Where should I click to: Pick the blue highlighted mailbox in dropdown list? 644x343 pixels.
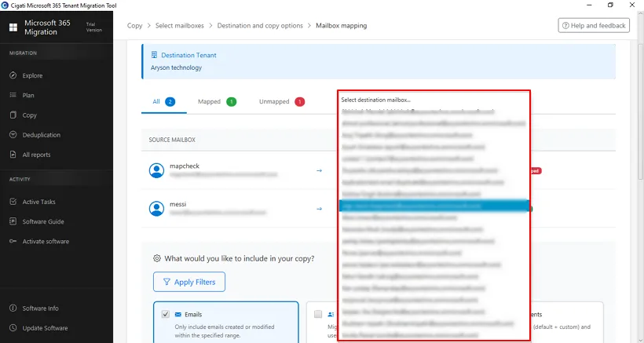pos(434,206)
